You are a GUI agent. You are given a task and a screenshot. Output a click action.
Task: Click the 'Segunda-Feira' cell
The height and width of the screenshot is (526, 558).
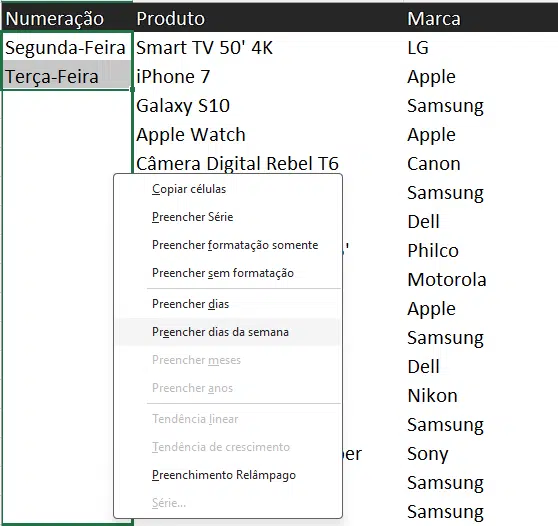click(67, 48)
